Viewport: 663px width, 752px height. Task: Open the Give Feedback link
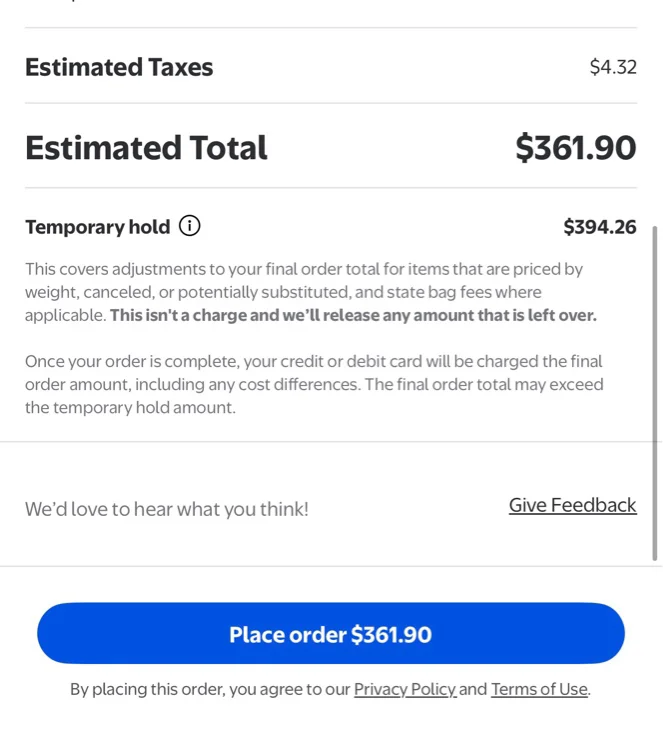click(573, 505)
